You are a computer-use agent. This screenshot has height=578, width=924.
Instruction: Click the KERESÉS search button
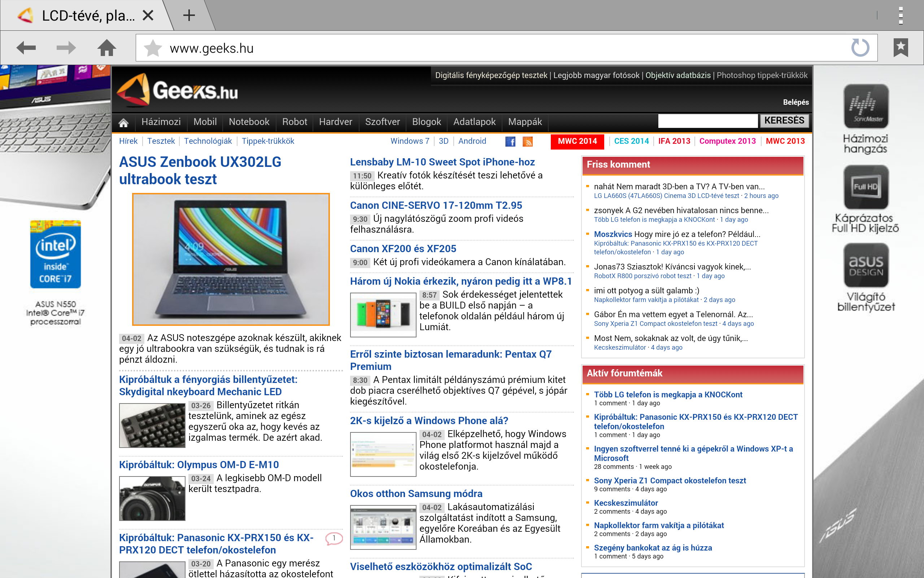784,121
